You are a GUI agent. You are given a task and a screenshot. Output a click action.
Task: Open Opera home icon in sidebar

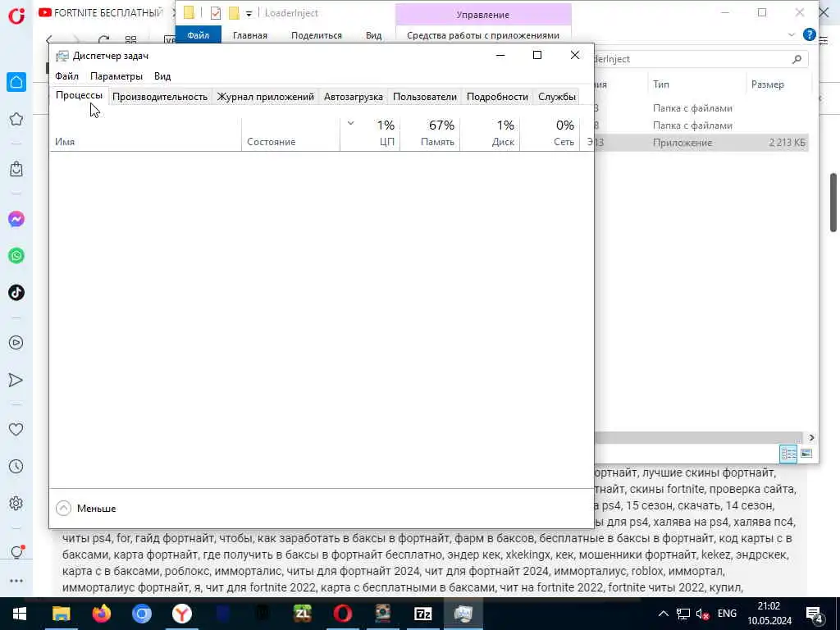click(16, 82)
